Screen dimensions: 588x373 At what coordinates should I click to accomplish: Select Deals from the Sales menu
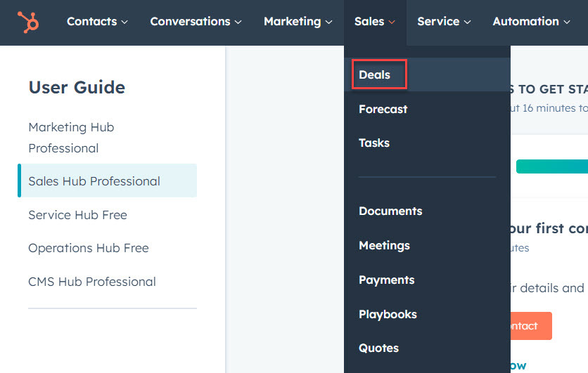click(x=427, y=74)
